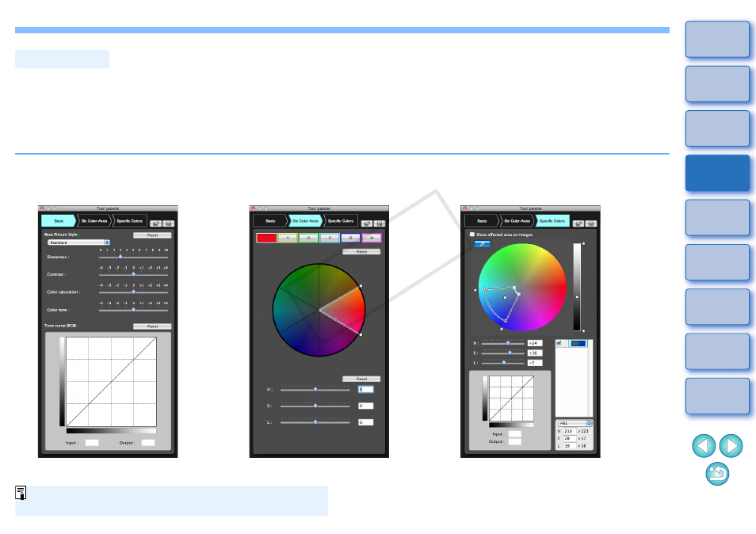Select Specific Colors tab in the middle palette

pos(341,221)
